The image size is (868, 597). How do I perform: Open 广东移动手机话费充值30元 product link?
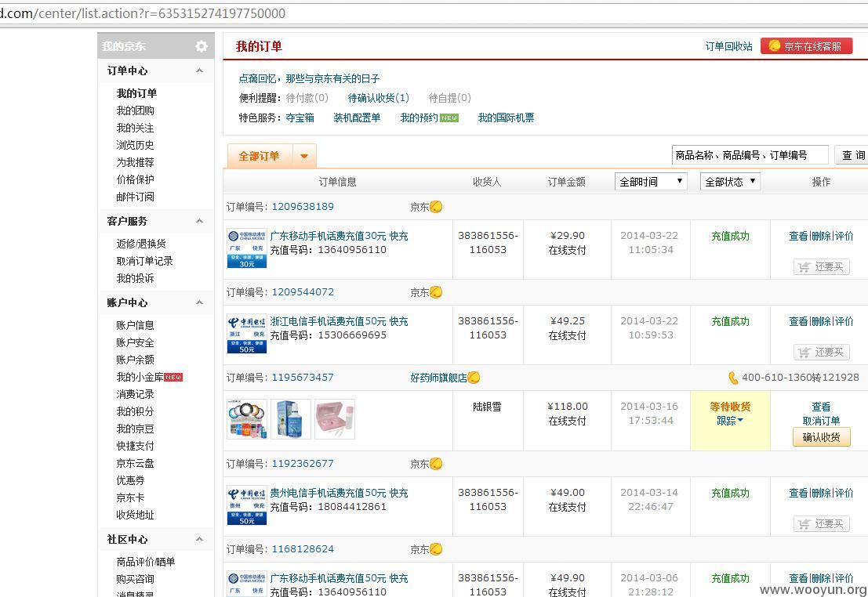tap(339, 236)
